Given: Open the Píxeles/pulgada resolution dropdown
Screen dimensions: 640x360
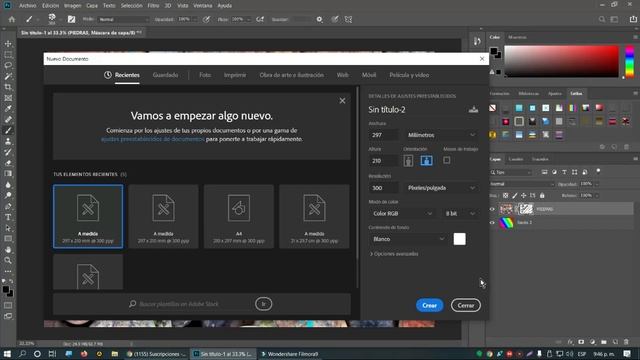Looking at the screenshot, I should click(x=441, y=188).
